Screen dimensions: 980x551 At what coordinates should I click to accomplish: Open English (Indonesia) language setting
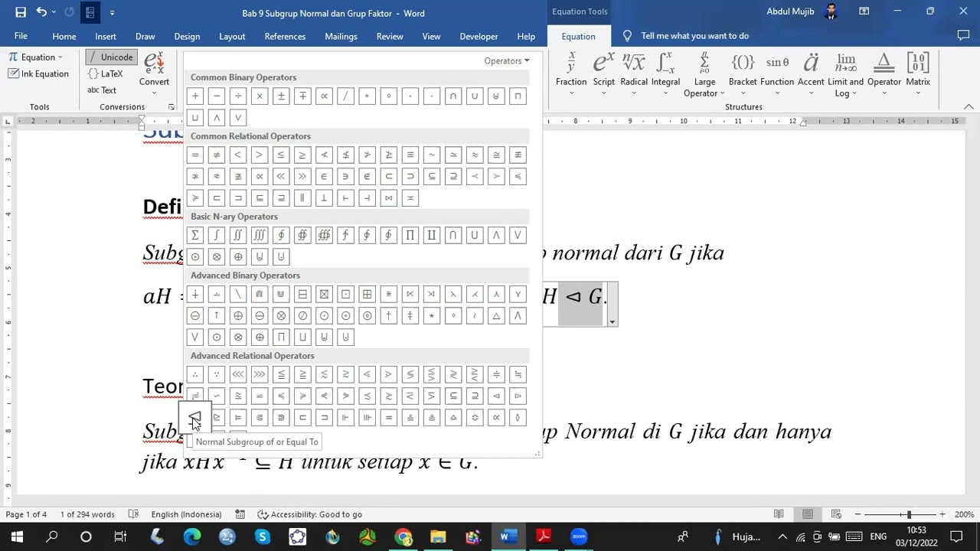[186, 514]
